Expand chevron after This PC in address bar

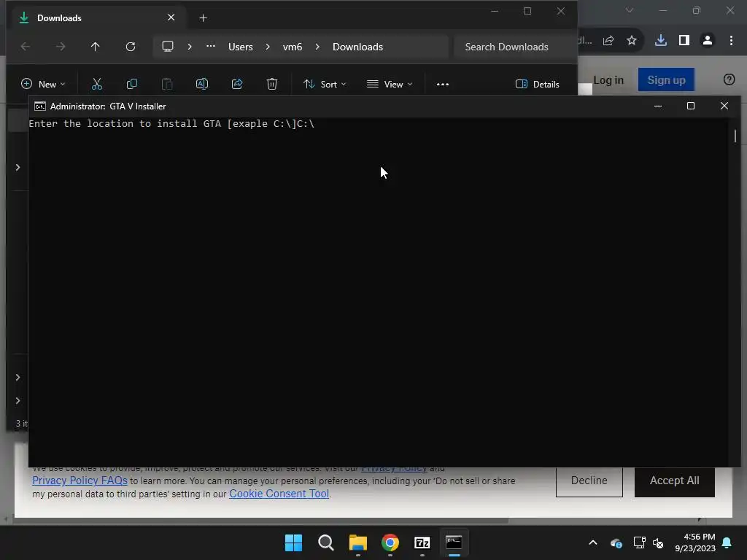[x=190, y=47]
